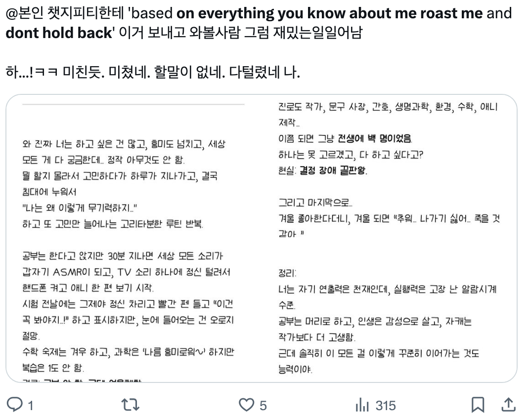Click the like count 5
The width and height of the screenshot is (529, 420).
(x=263, y=406)
